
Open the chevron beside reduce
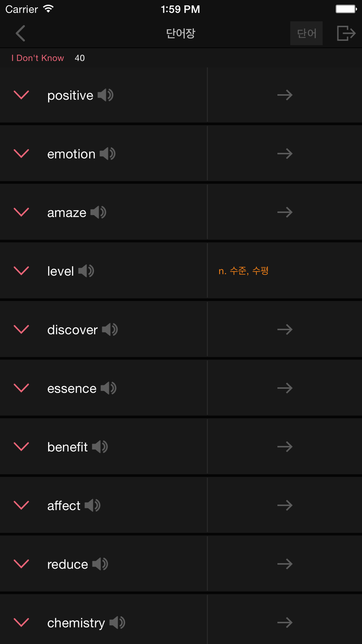pyautogui.click(x=21, y=564)
